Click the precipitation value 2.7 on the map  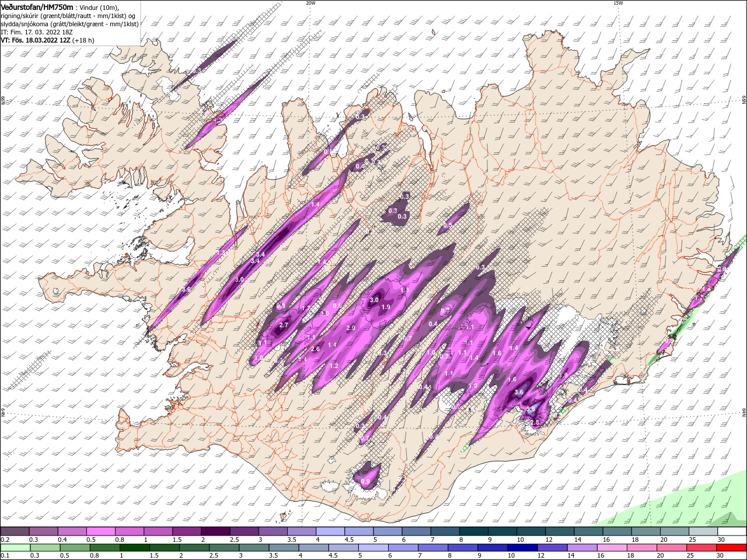(x=284, y=325)
